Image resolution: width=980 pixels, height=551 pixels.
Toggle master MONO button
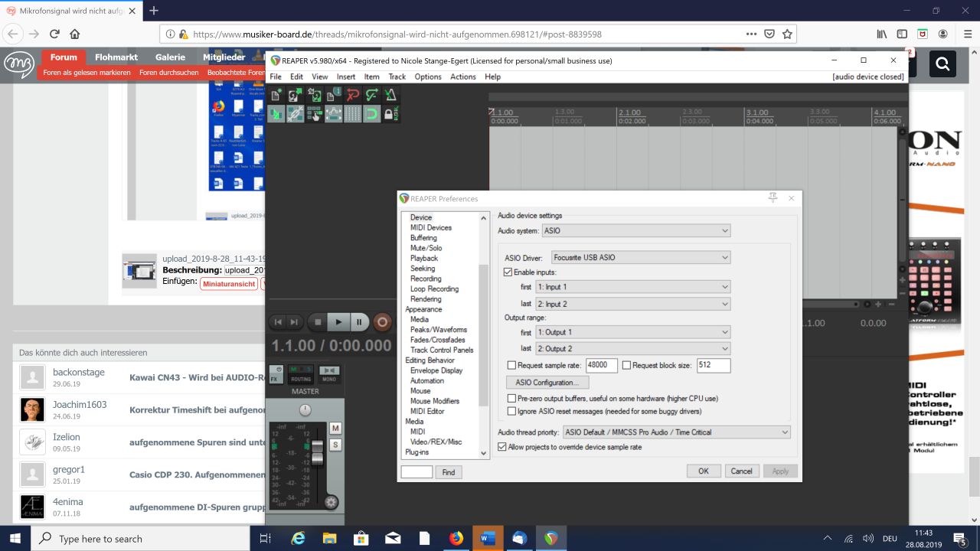coord(329,375)
